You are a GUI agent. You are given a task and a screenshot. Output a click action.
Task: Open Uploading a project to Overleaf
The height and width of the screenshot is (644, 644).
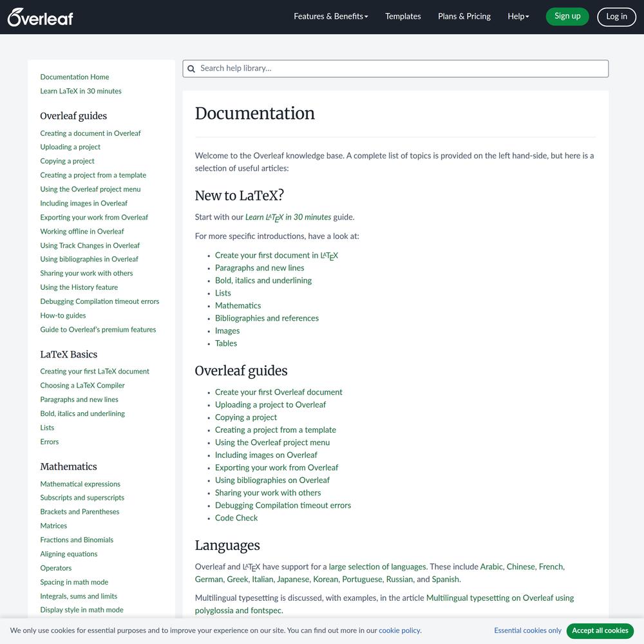[270, 404]
